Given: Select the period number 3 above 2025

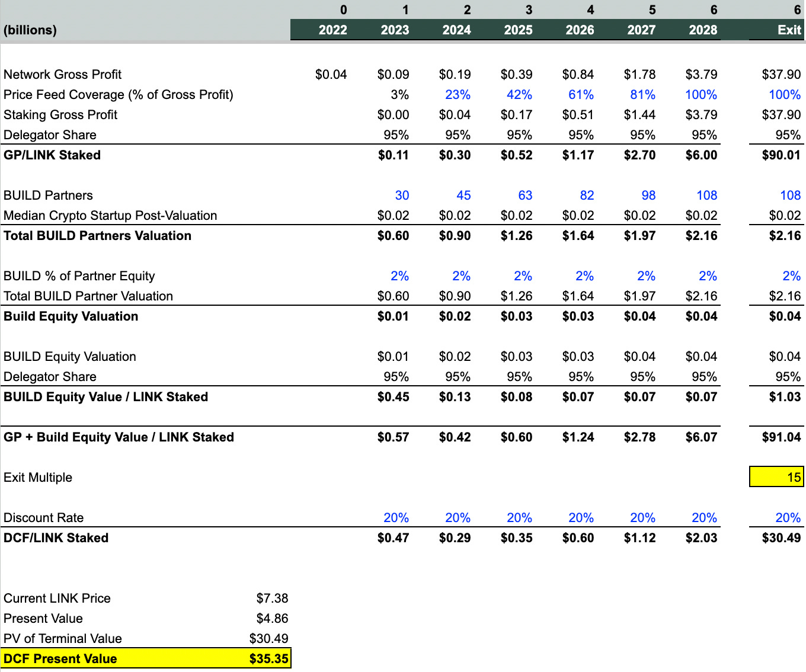Looking at the screenshot, I should [x=529, y=9].
